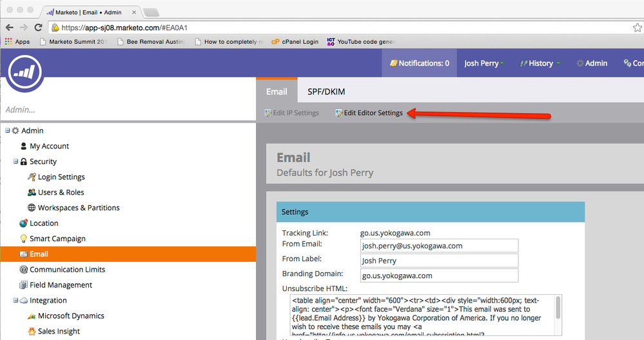The height and width of the screenshot is (340, 644).
Task: Click the star bookmark icon in address bar
Action: pos(638,28)
